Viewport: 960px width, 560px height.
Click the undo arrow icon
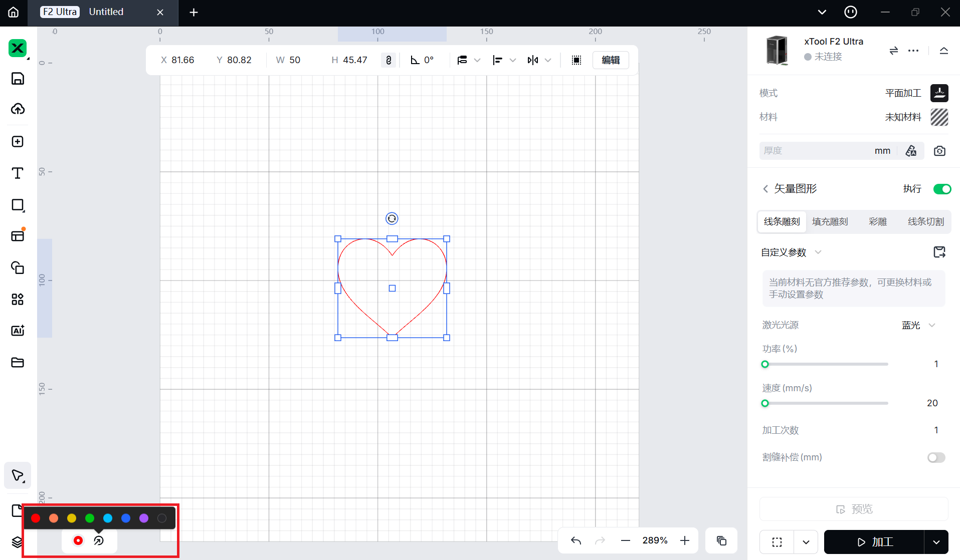576,540
